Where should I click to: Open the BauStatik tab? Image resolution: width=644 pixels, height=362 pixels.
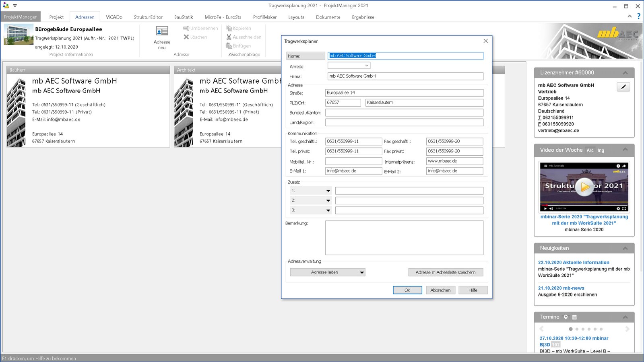coord(184,17)
